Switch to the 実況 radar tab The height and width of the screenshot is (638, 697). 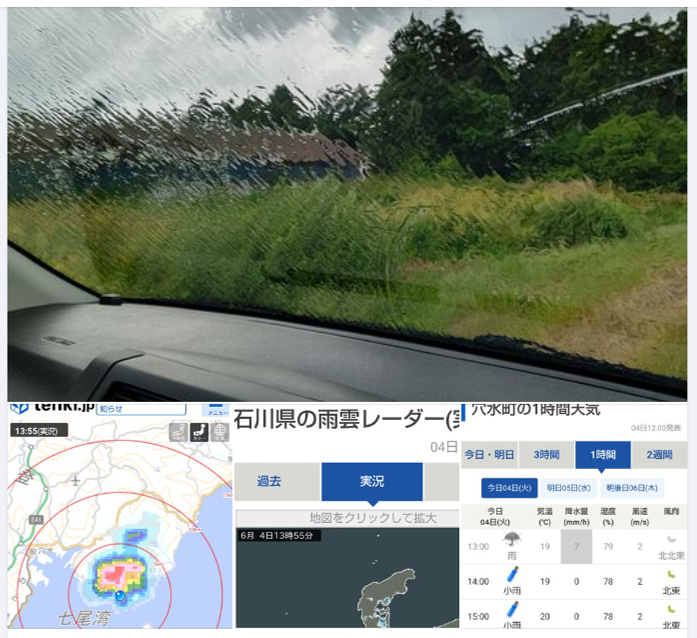click(372, 482)
